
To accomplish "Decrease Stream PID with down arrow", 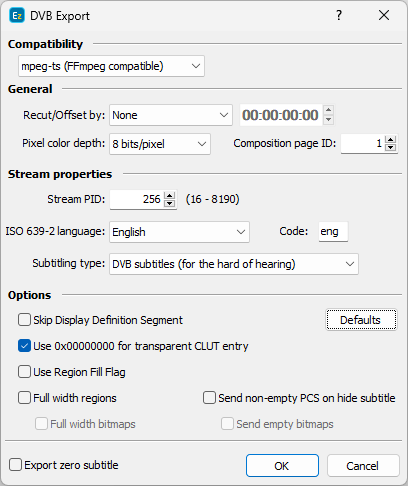I will click(170, 203).
